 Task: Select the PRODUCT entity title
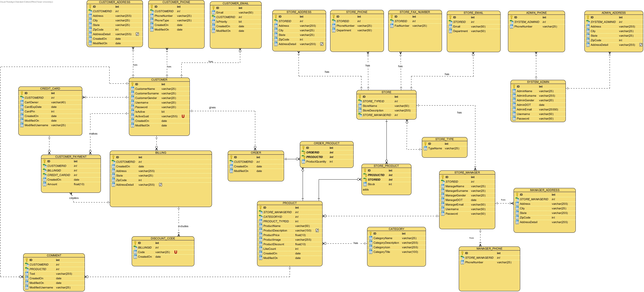290,203
